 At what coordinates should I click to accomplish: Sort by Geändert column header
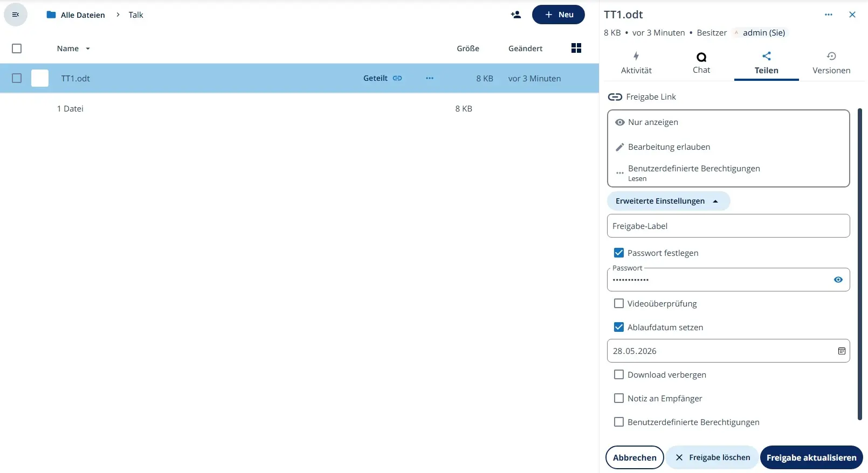coord(525,48)
